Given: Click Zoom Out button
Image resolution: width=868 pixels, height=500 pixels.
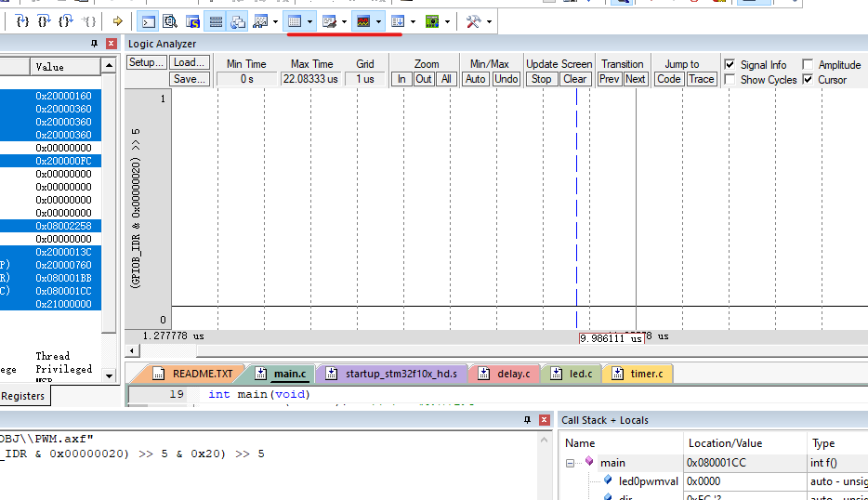Looking at the screenshot, I should [x=424, y=79].
